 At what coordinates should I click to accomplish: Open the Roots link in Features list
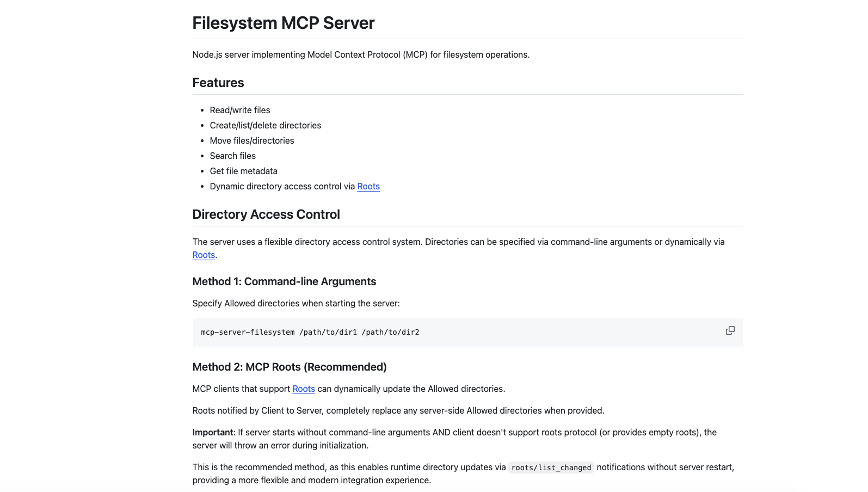(368, 186)
